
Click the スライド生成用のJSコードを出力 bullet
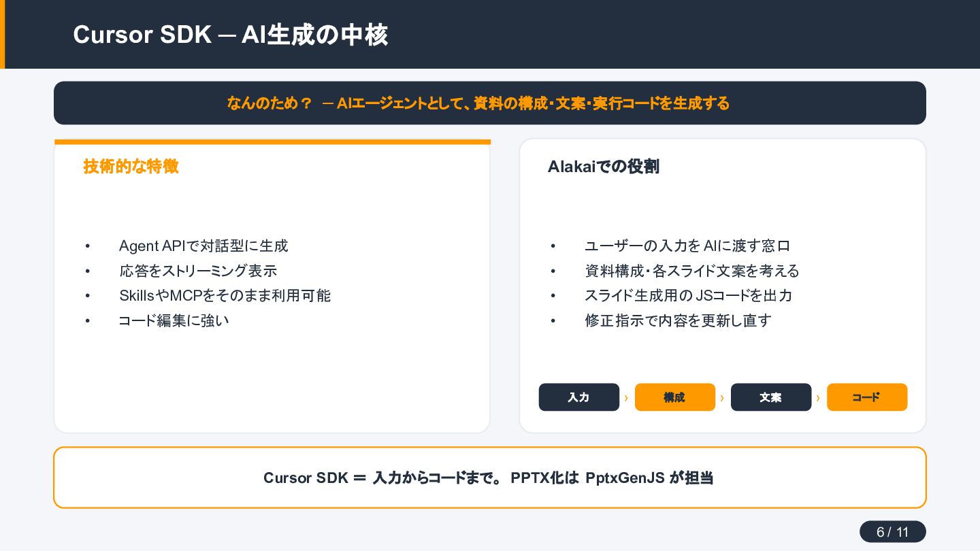pos(688,295)
